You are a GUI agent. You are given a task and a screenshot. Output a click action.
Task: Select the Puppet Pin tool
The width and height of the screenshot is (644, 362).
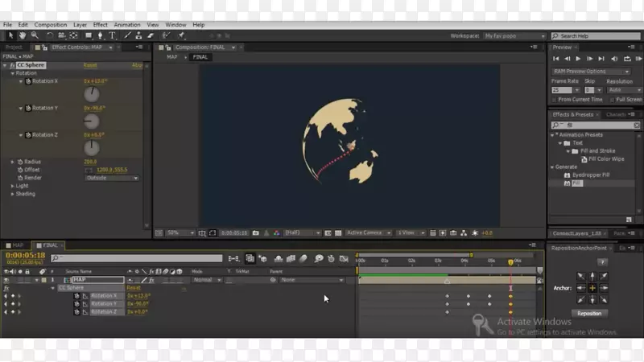pyautogui.click(x=181, y=35)
